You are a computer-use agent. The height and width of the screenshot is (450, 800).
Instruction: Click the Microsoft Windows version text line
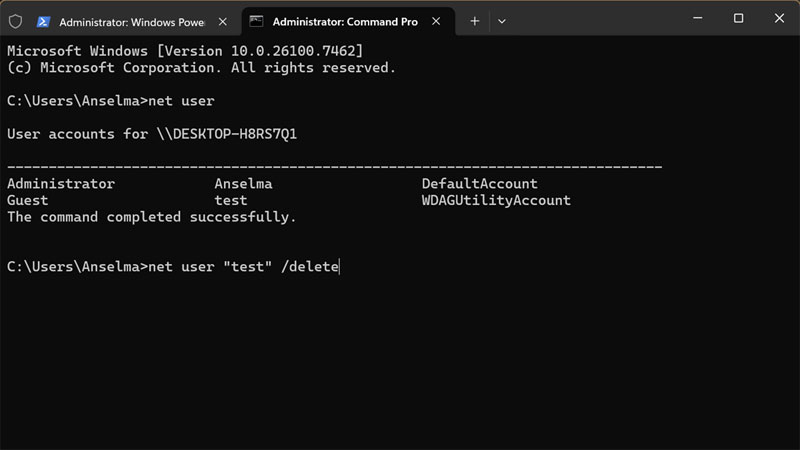185,51
